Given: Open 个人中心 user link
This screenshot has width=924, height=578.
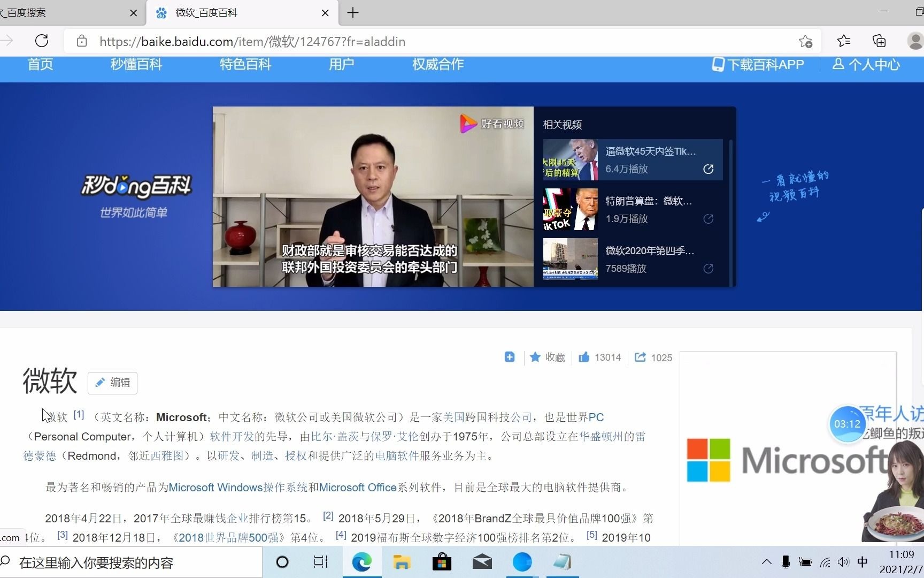Looking at the screenshot, I should coord(866,65).
